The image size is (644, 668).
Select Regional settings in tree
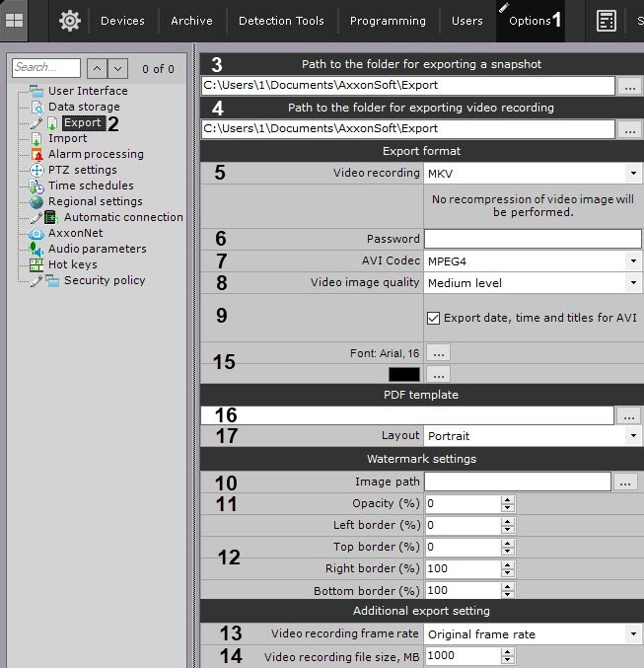(96, 201)
